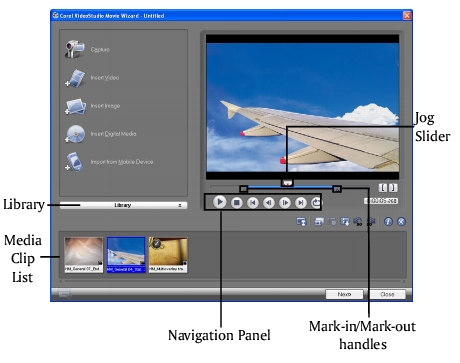
Task: Set Mark-out with the right bracket button
Action: (393, 188)
